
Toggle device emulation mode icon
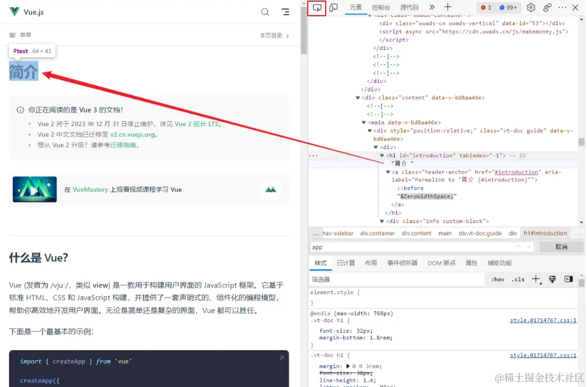pos(334,7)
